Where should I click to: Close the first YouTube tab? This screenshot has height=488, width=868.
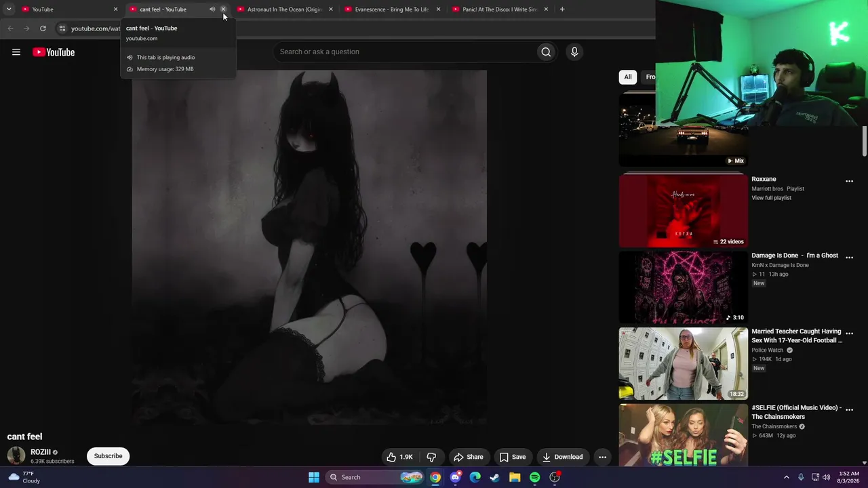point(115,9)
